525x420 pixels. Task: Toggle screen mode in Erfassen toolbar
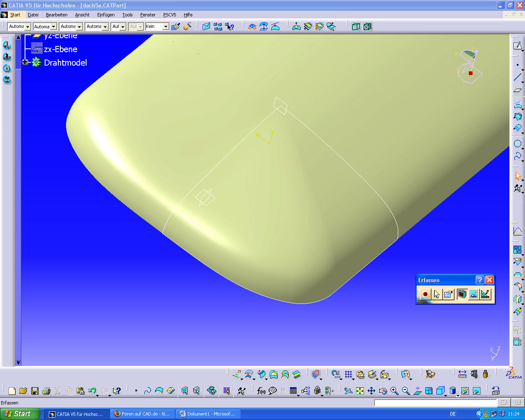(462, 294)
